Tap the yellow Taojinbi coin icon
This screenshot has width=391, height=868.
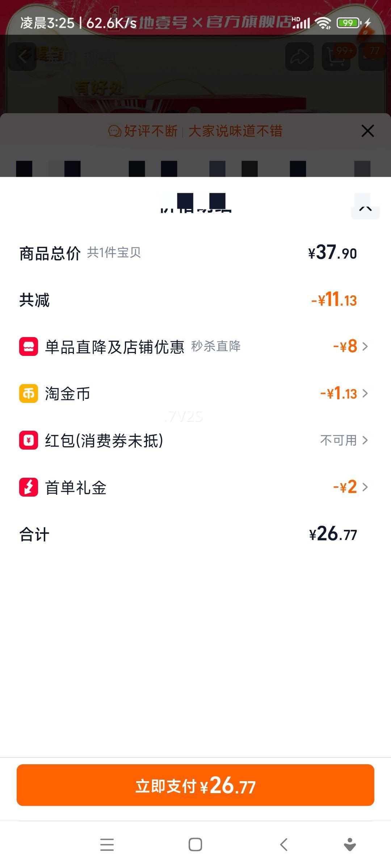pyautogui.click(x=29, y=393)
